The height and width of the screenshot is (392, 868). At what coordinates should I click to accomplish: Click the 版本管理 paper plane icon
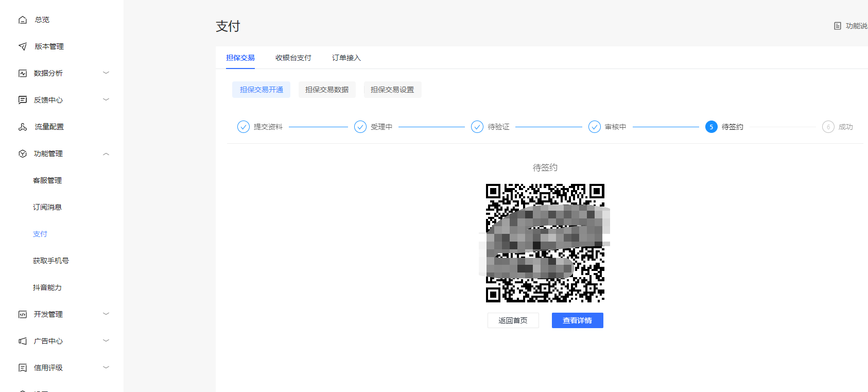click(x=23, y=46)
